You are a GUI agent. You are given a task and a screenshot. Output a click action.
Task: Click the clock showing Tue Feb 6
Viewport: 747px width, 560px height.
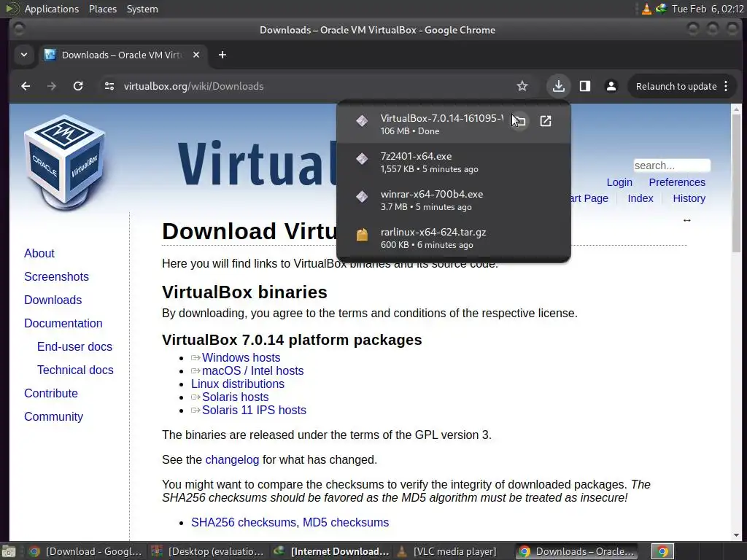coord(708,9)
